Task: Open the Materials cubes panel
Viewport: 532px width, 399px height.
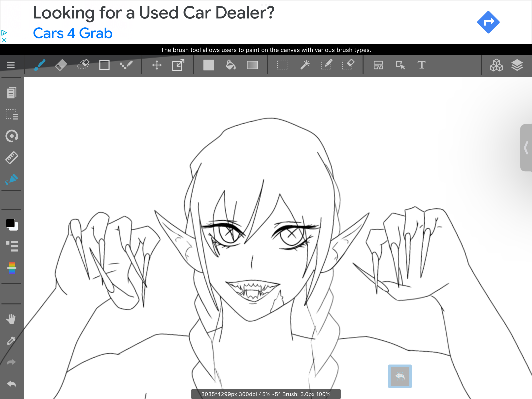Action: point(496,65)
